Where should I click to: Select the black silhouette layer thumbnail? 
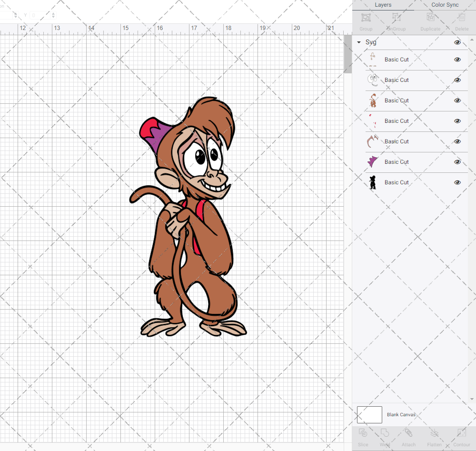point(373,182)
